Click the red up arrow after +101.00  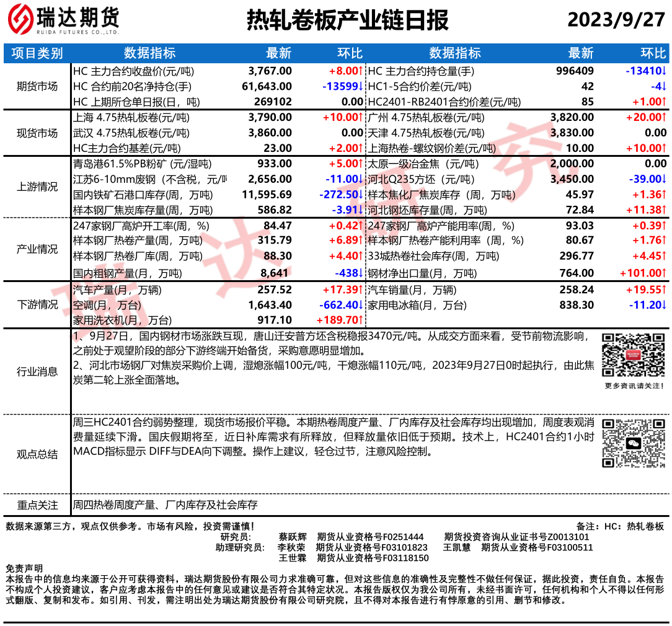663,273
